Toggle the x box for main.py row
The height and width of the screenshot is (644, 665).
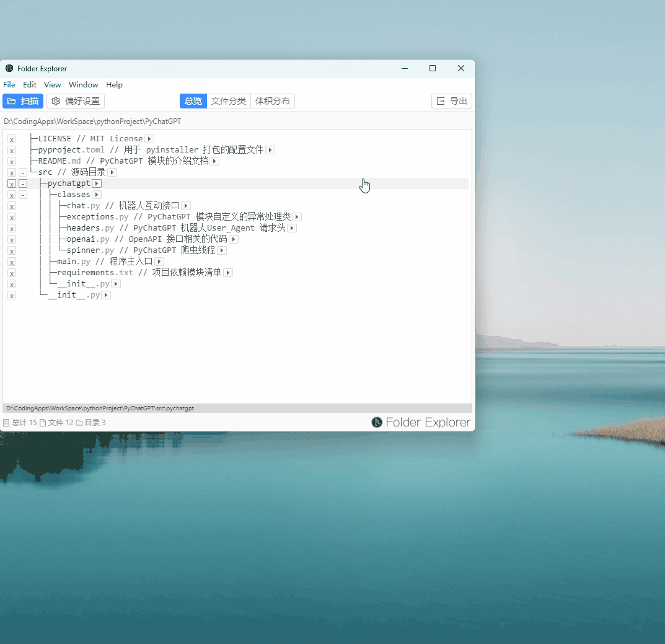coord(12,262)
